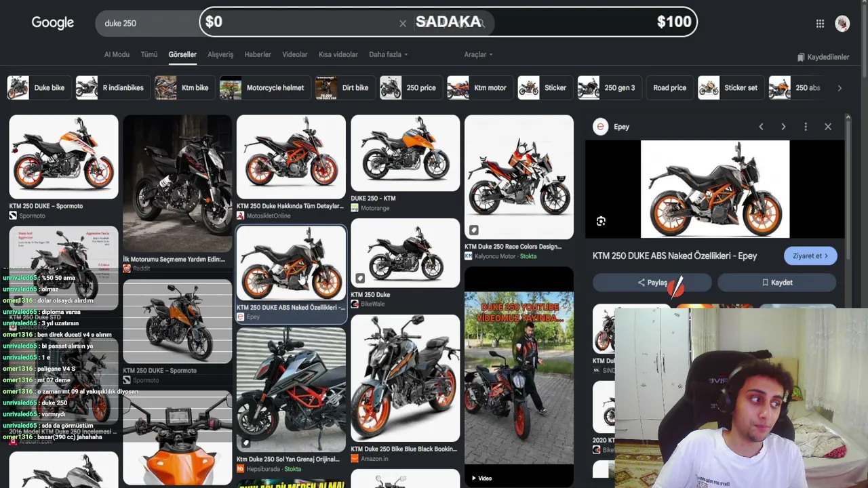Click the Google logo

point(53,23)
